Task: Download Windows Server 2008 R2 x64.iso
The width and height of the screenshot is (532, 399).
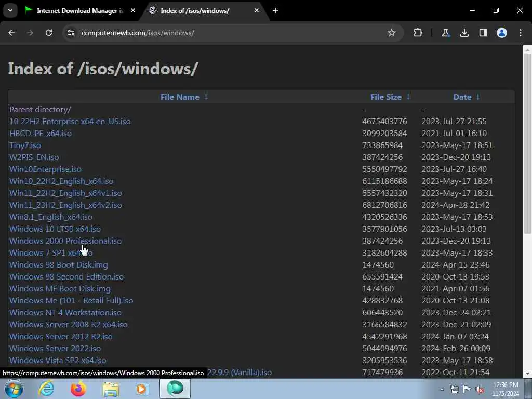Action: tap(69, 325)
